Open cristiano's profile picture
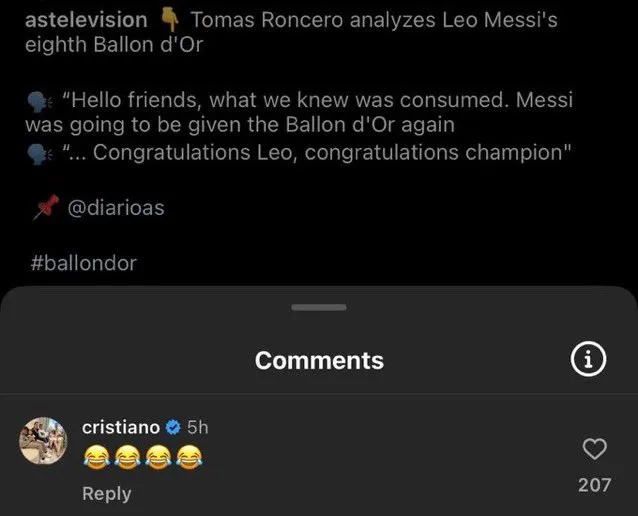The width and height of the screenshot is (638, 516). pos(43,441)
